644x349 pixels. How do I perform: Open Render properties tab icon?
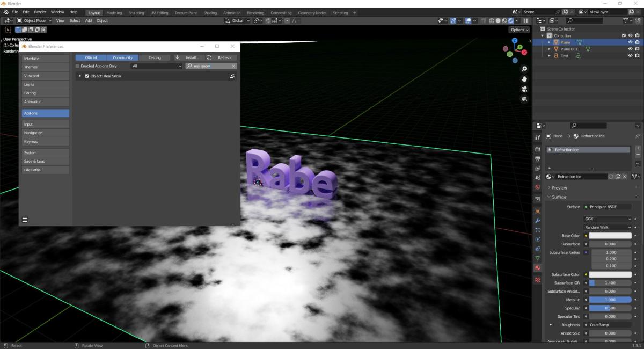coord(537,149)
